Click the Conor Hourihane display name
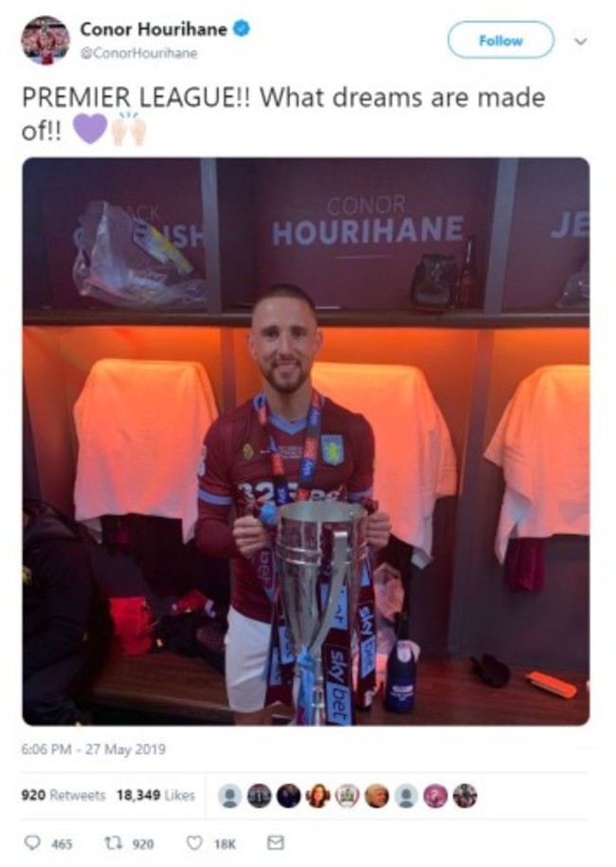This screenshot has width=616, height=867. click(x=154, y=28)
